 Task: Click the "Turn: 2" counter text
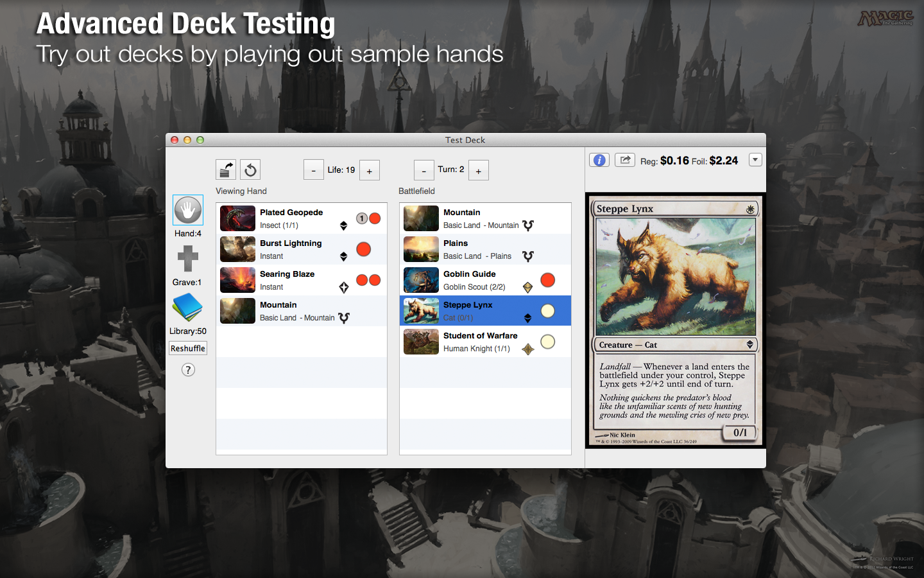click(451, 170)
